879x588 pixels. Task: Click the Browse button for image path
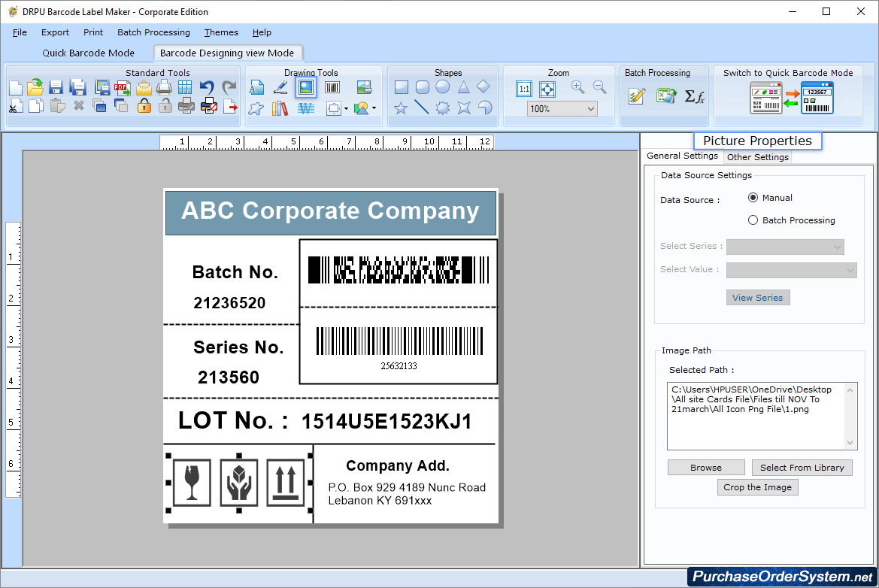point(705,467)
